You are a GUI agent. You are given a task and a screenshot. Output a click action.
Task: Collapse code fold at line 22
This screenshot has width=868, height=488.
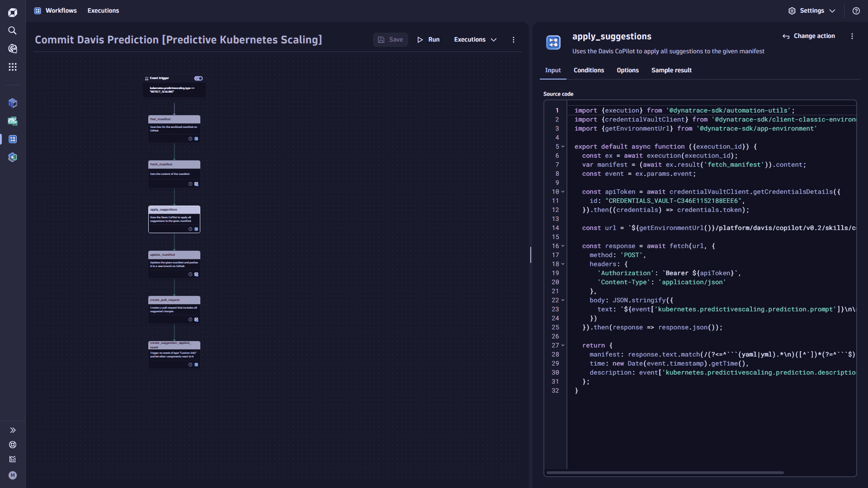(563, 300)
